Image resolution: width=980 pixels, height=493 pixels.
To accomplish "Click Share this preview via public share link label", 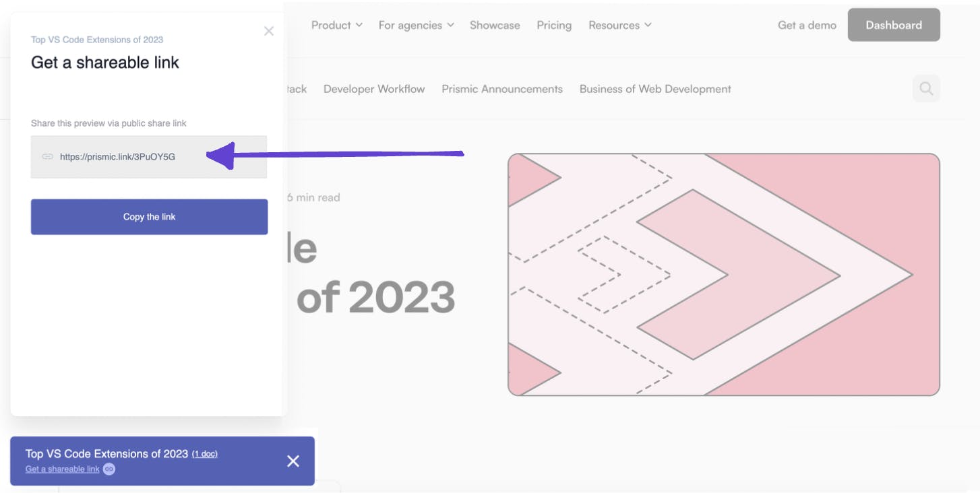I will tap(109, 123).
